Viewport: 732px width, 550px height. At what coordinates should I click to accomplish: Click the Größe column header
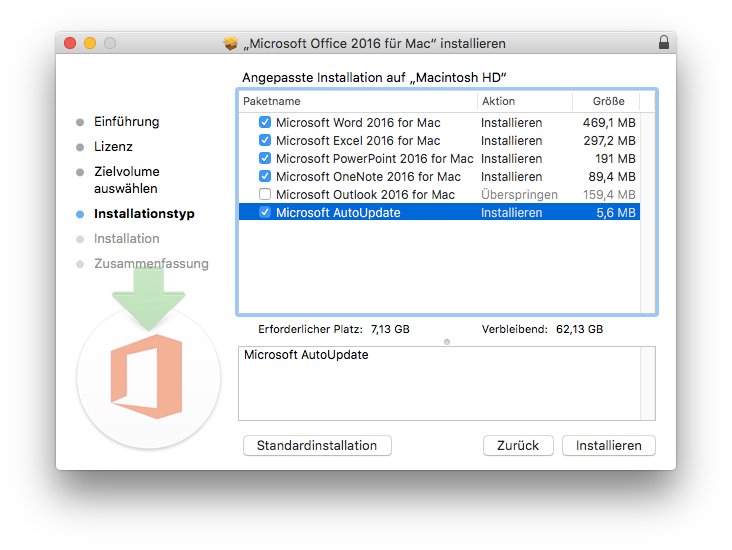(608, 101)
